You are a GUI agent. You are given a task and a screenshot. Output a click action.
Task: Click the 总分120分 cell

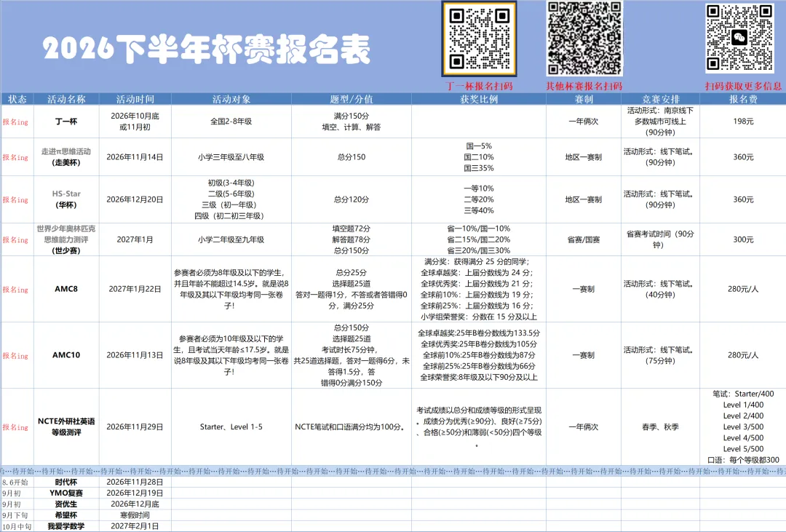click(352, 199)
